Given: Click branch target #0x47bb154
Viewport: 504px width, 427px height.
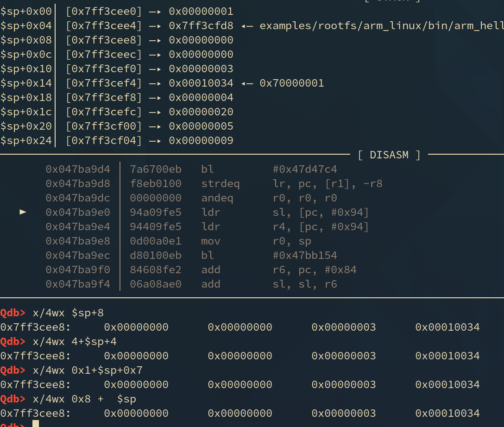Looking at the screenshot, I should coord(305,256).
